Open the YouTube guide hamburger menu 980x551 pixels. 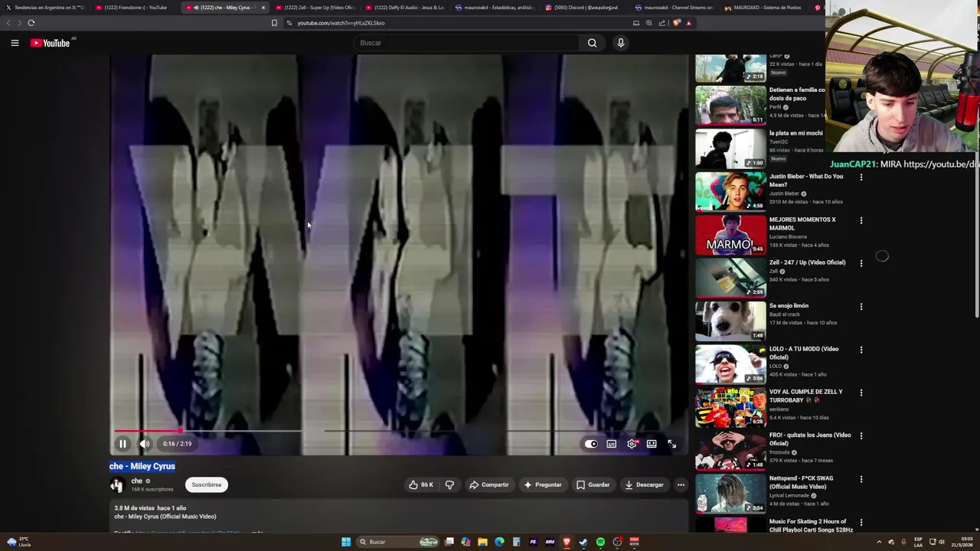coord(15,43)
